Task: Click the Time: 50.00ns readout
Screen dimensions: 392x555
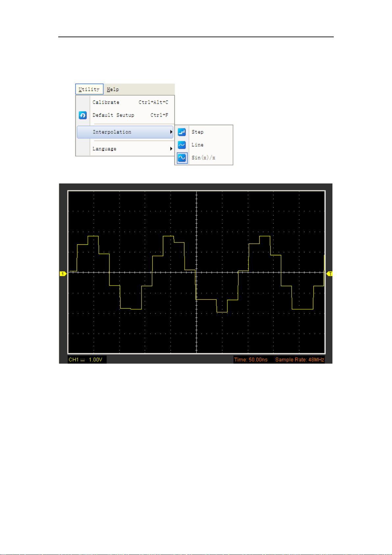Action: [251, 360]
